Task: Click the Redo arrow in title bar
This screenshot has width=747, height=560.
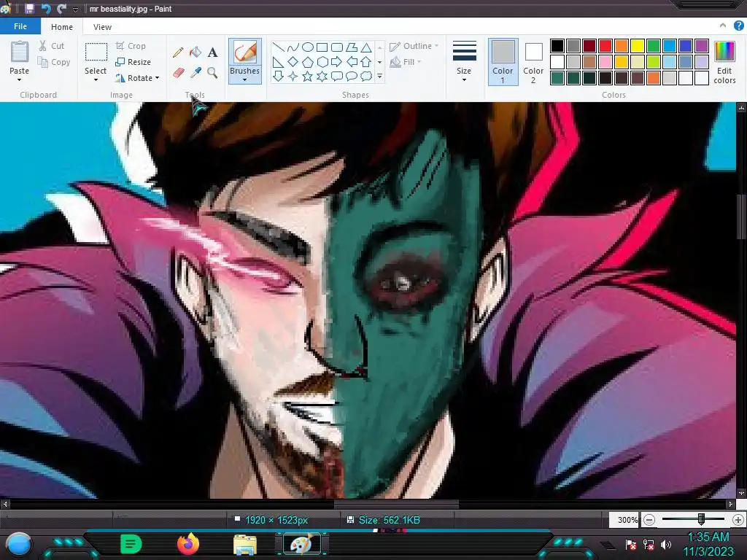Action: click(61, 9)
